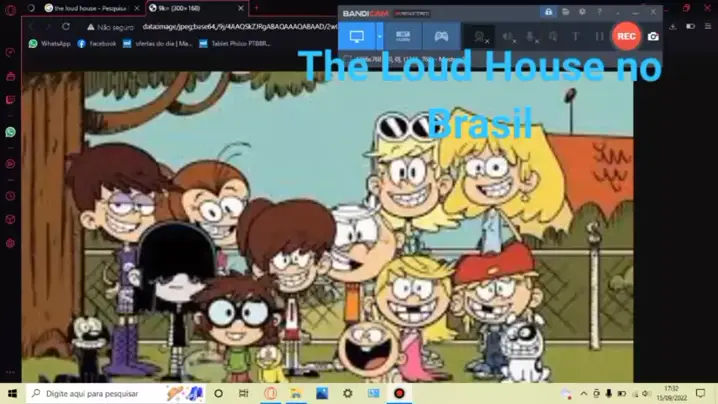
Task: Toggle Bandicam mouse effects icon
Action: click(553, 37)
